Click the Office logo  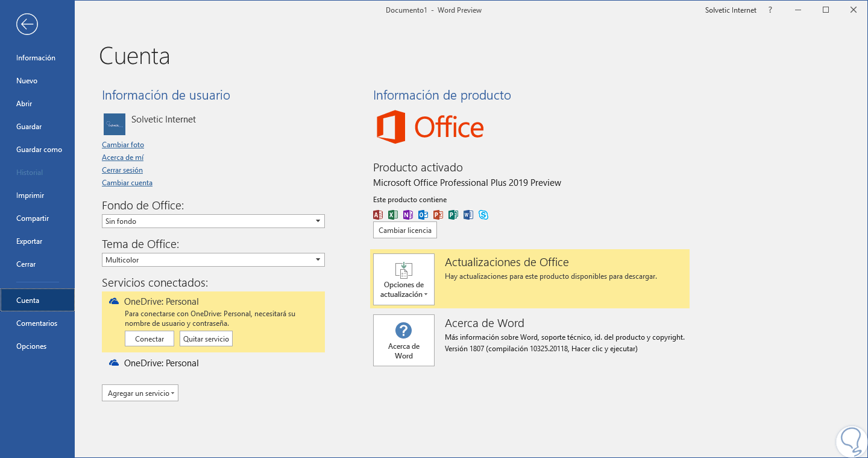click(430, 127)
